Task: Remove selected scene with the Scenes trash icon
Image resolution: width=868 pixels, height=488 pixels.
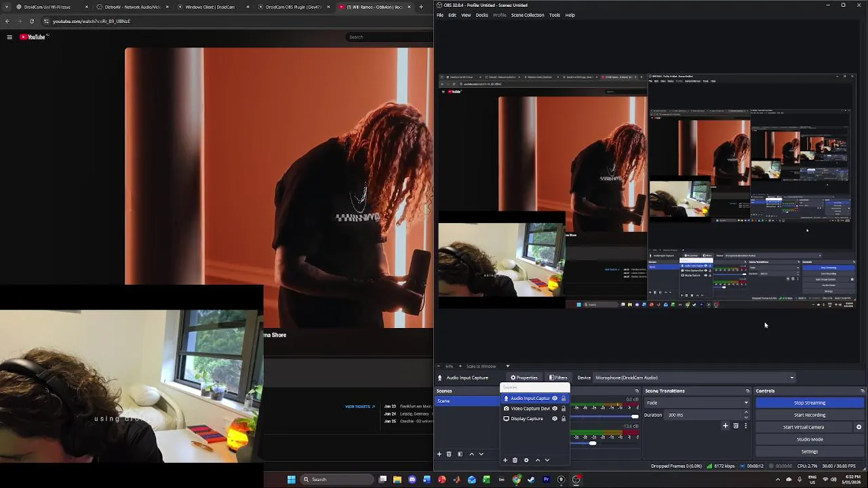Action: 449,454
